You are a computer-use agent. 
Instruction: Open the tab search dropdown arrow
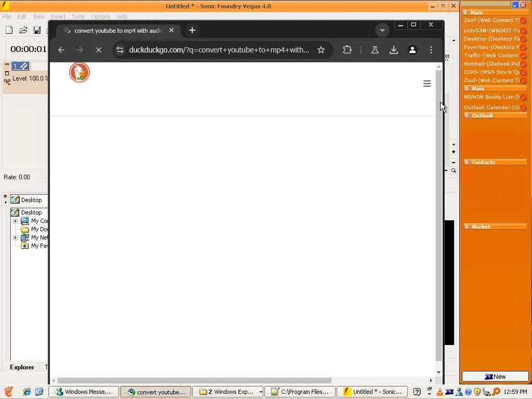(382, 30)
